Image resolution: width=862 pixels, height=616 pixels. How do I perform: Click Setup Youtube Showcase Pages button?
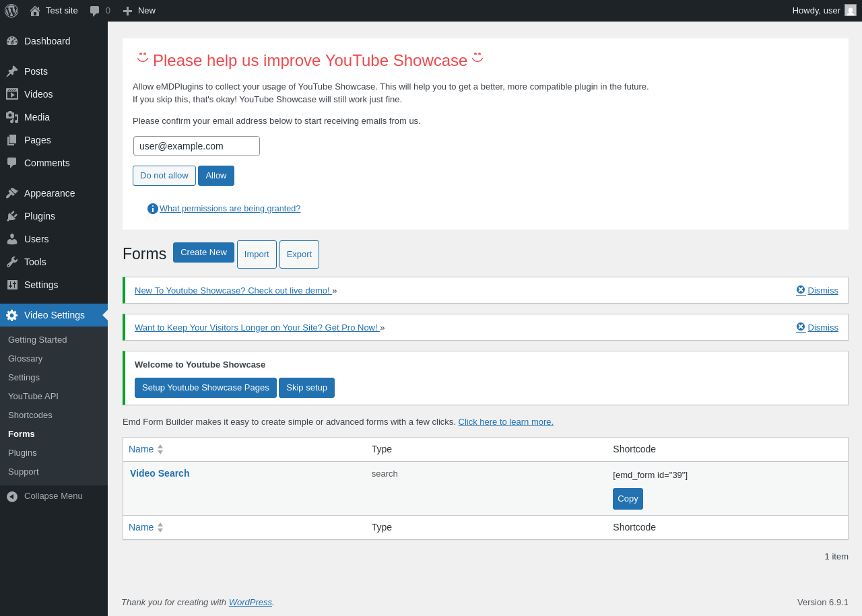[205, 388]
